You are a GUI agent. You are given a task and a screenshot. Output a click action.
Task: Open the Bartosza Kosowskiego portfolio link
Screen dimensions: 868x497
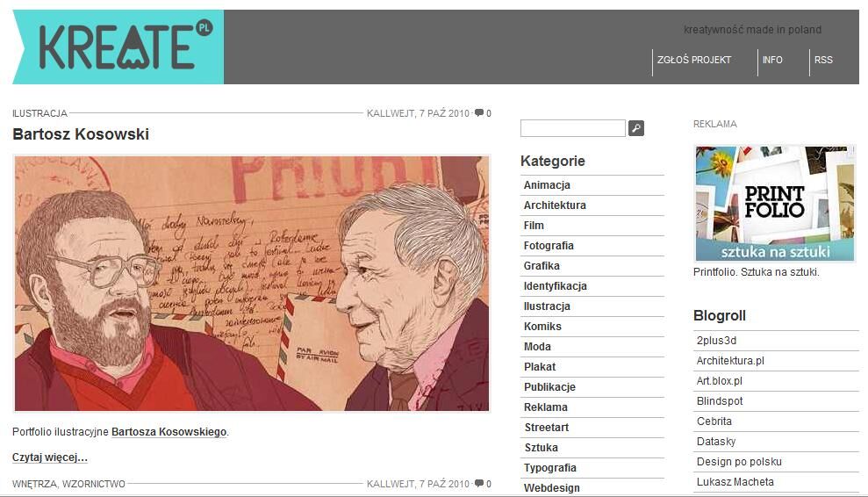point(169,432)
